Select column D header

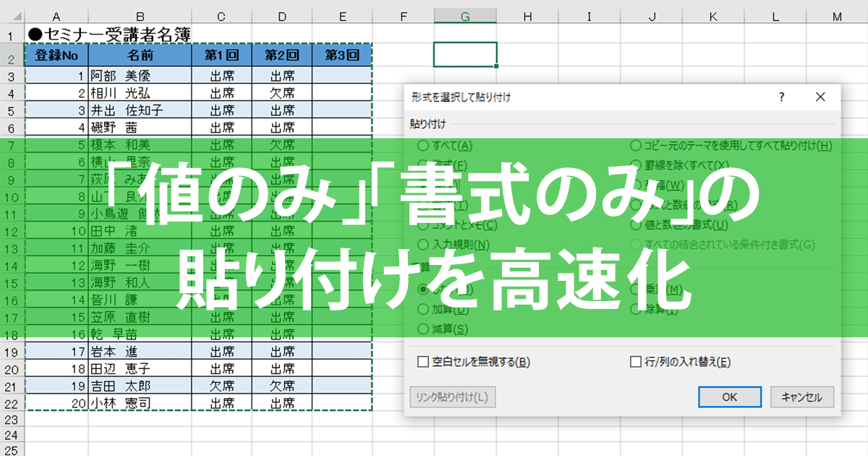[x=282, y=16]
